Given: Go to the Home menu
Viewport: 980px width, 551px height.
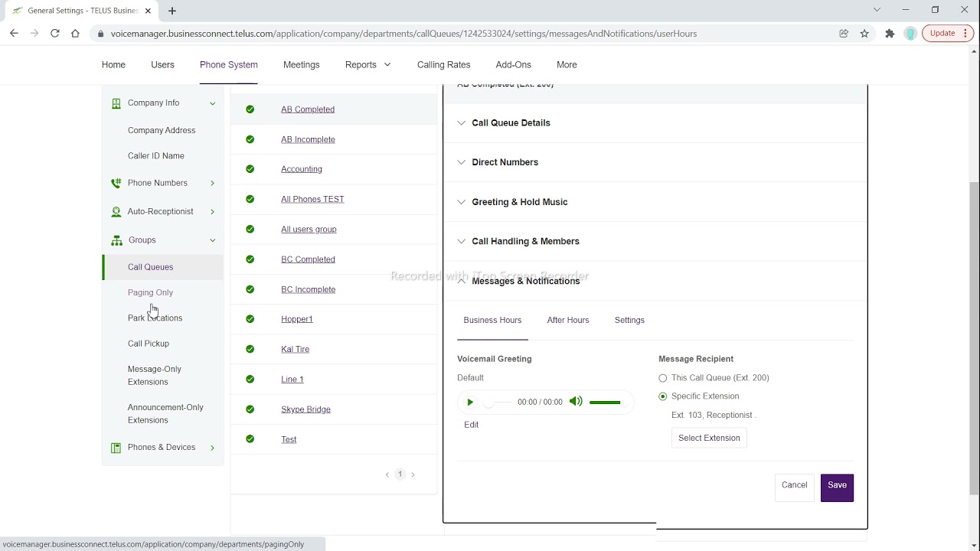Looking at the screenshot, I should 113,65.
